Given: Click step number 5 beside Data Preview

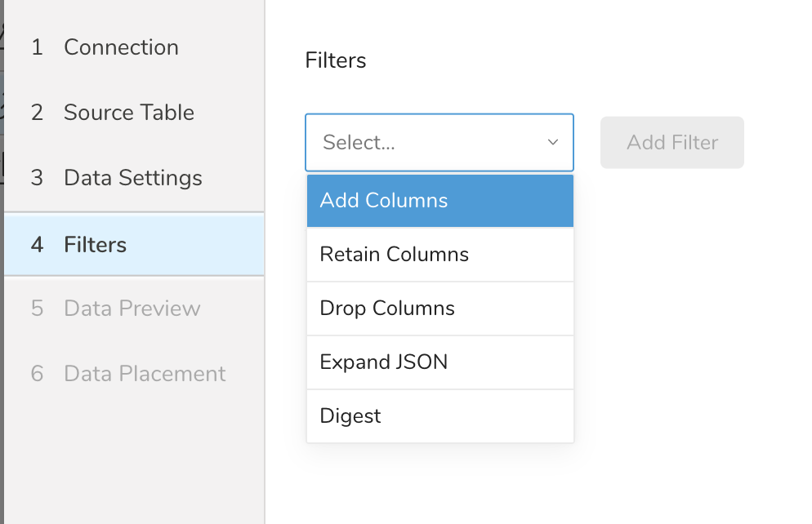Looking at the screenshot, I should tap(37, 309).
